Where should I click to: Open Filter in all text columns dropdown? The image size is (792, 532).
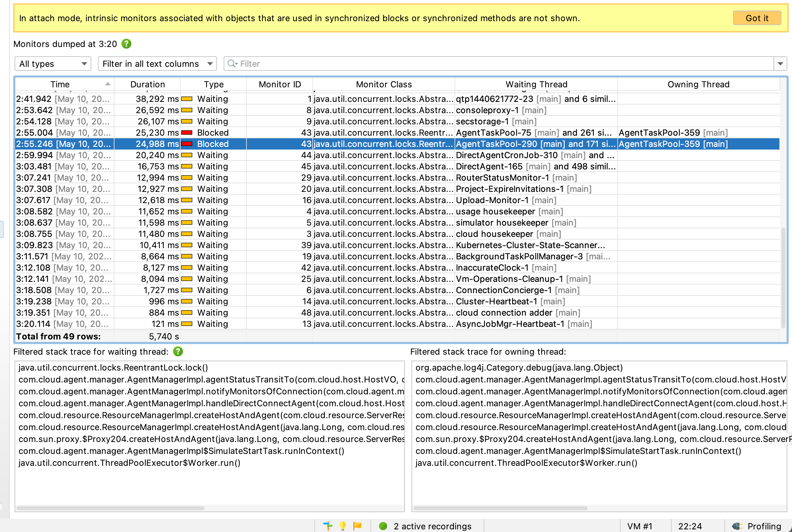(x=157, y=64)
